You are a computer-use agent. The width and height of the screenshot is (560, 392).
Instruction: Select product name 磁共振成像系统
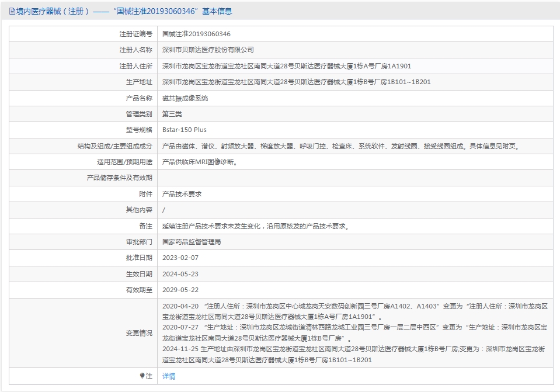coord(185,98)
